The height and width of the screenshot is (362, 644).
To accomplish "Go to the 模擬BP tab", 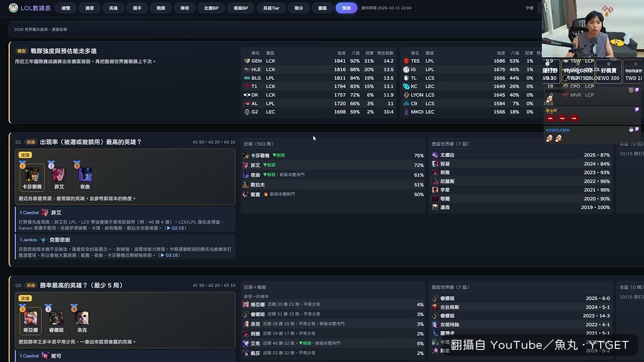I will pos(241,8).
